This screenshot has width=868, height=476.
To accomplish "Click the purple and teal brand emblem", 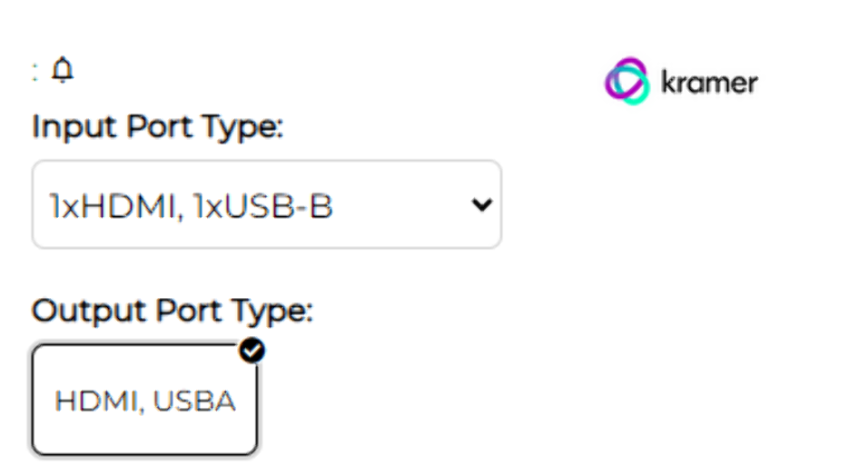I will click(627, 82).
